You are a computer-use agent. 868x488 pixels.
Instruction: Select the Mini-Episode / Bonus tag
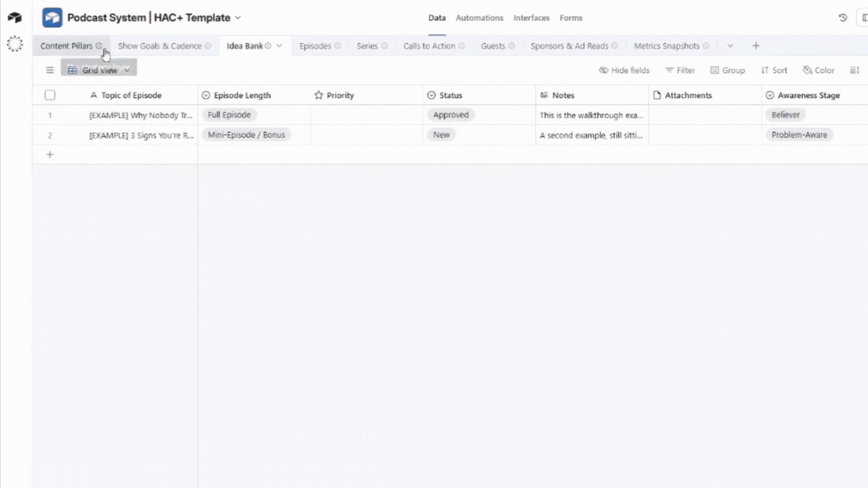pyautogui.click(x=246, y=135)
